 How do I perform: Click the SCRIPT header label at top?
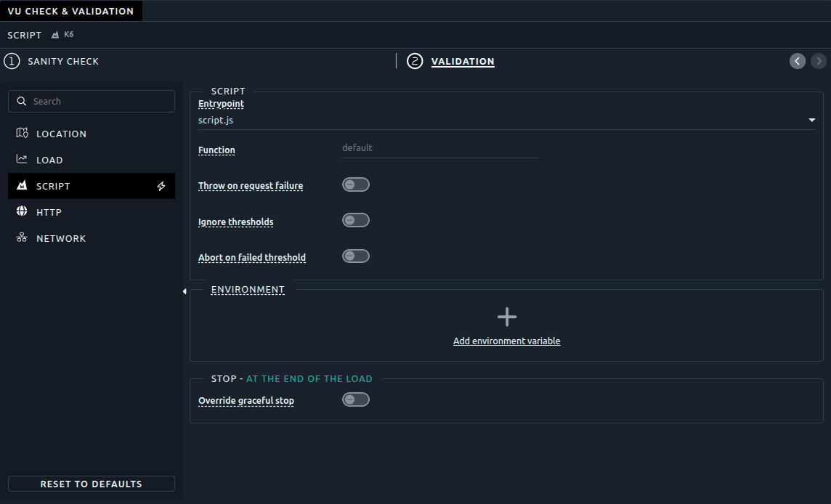pyautogui.click(x=25, y=35)
